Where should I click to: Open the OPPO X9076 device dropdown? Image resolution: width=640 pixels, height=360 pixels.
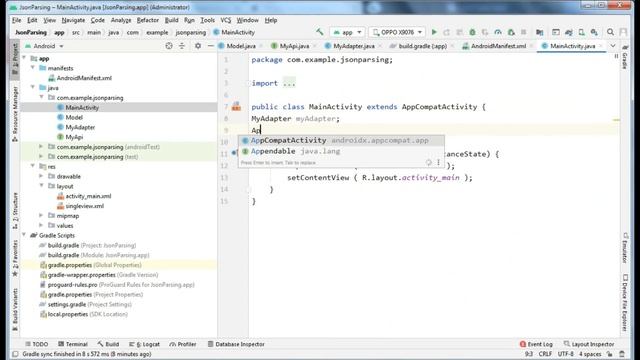[x=397, y=32]
